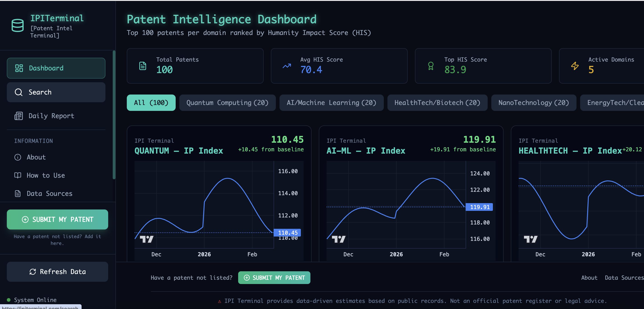The image size is (644, 309).
Task: Click the Total Patents document icon
Action: click(142, 66)
